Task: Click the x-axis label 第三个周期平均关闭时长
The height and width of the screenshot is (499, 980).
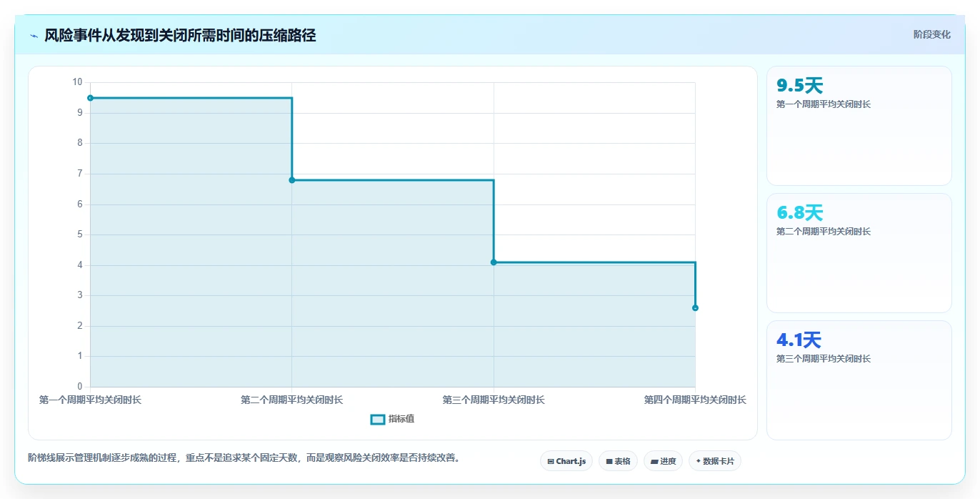Action: point(494,400)
